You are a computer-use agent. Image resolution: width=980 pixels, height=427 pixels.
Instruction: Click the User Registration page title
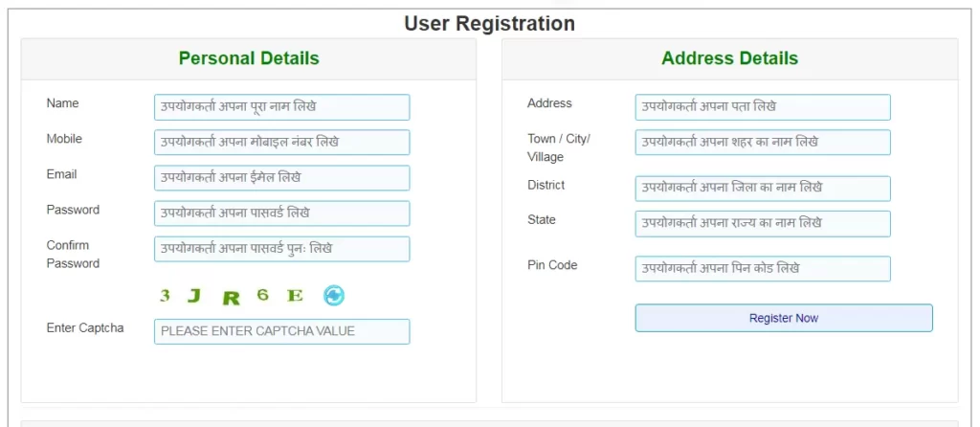489,24
